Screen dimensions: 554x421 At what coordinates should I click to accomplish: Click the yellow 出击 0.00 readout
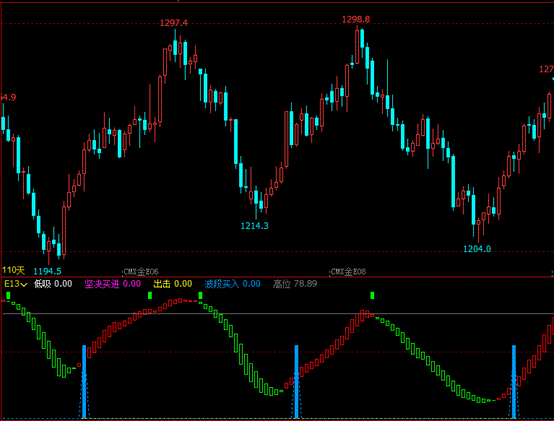(x=173, y=284)
